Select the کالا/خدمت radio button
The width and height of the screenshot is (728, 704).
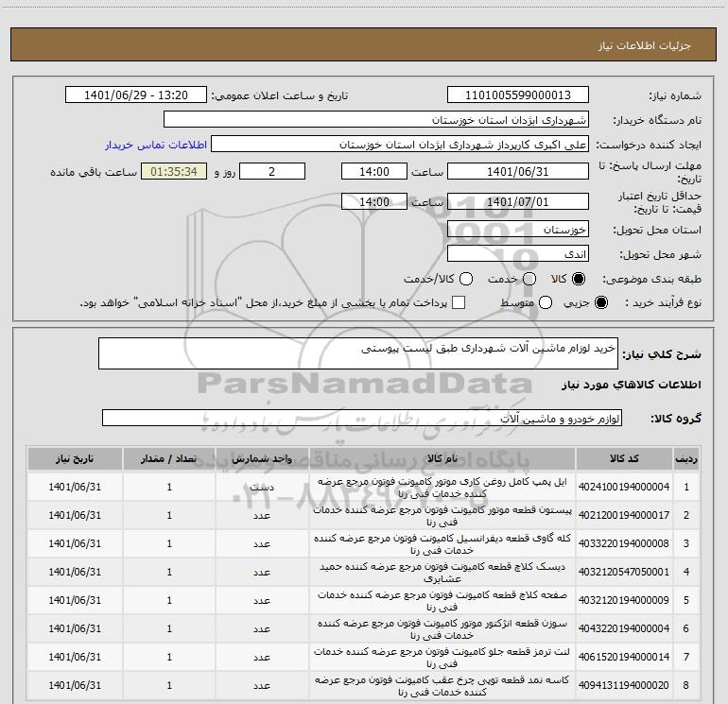point(466,279)
